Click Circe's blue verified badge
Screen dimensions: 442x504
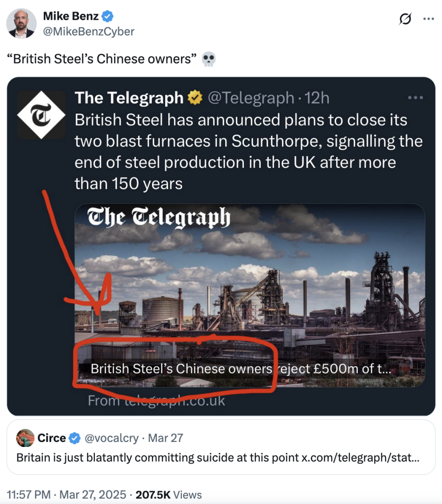(74, 438)
